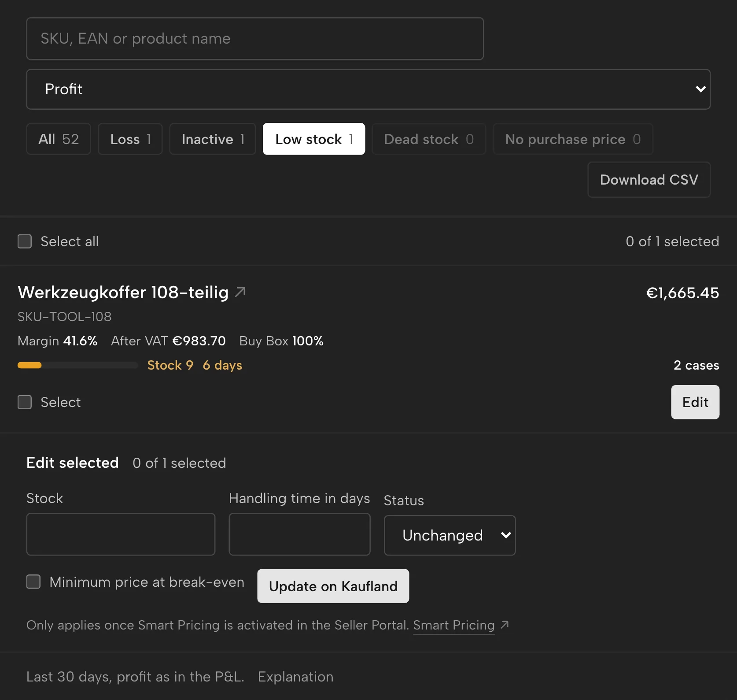
Task: Filter by No purchase price
Action: tap(573, 139)
